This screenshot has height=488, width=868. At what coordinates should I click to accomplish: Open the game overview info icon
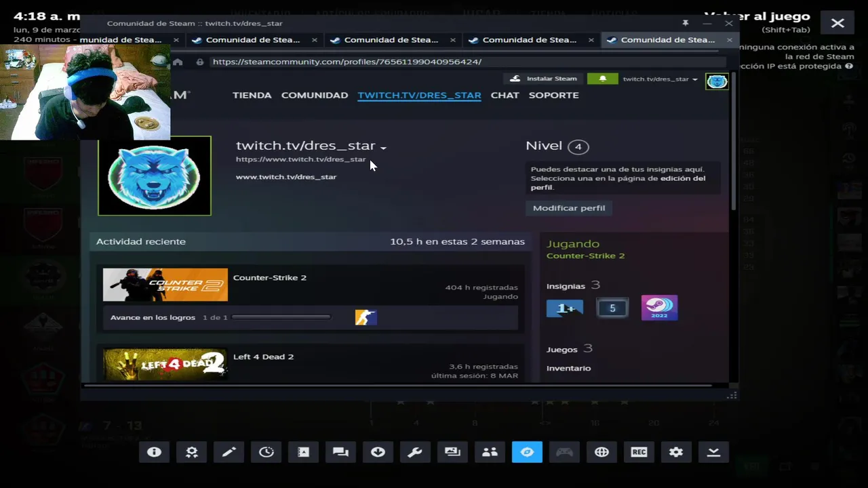click(154, 452)
